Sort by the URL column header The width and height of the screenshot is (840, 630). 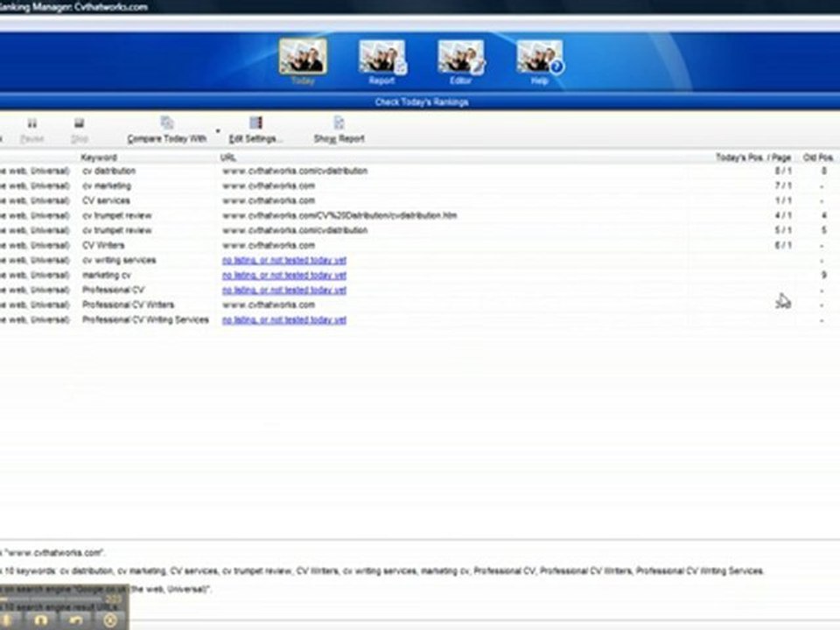228,157
